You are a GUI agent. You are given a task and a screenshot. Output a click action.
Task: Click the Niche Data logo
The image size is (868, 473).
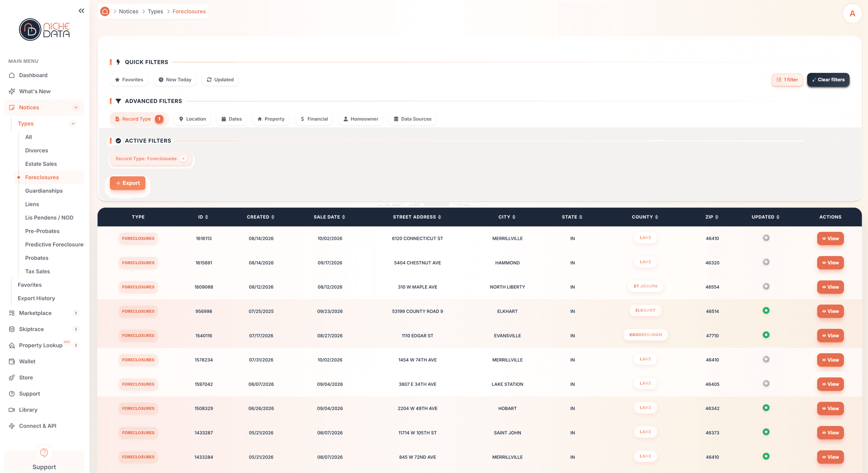click(x=44, y=30)
